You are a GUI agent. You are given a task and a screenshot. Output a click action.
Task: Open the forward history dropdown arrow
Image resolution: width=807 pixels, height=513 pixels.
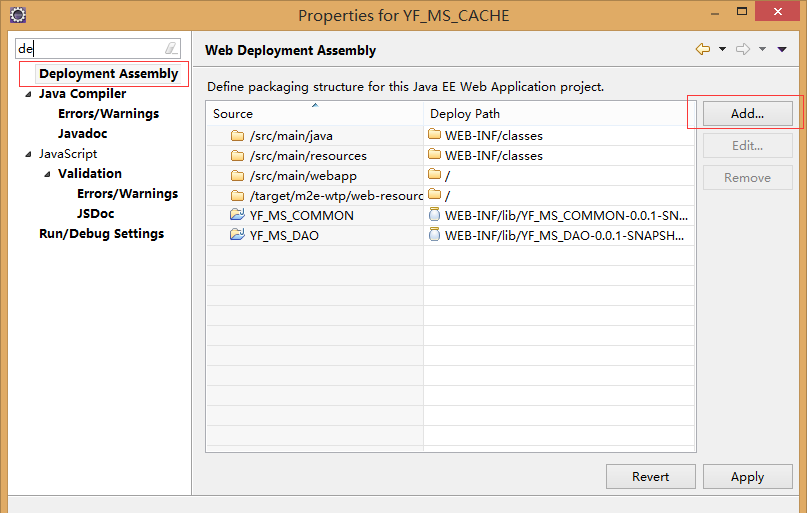tap(762, 49)
